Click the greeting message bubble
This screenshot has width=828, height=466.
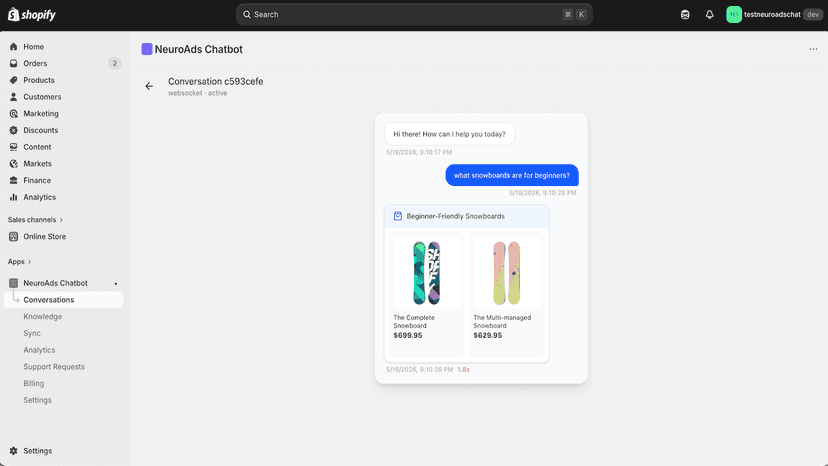(x=449, y=134)
